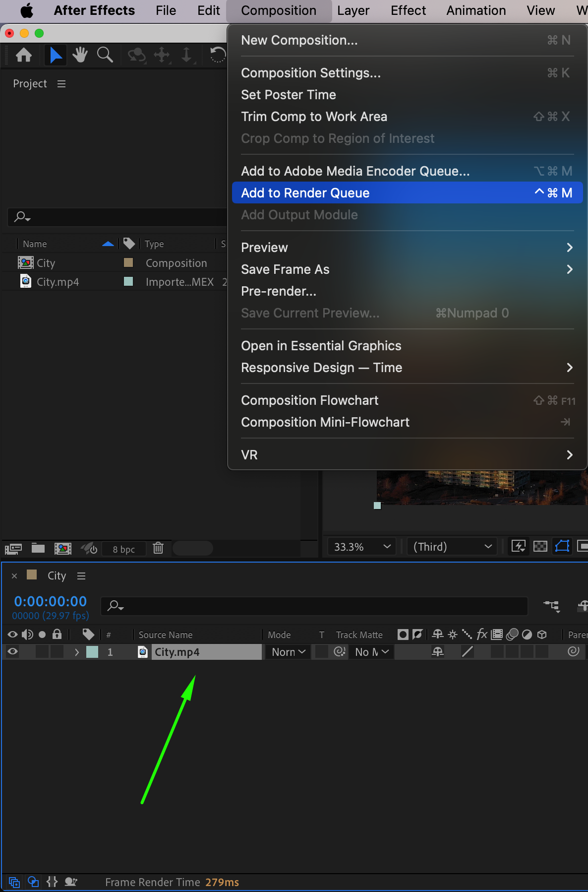Expand the City.mp4 layer properties
Screen dimensions: 588x892
coord(77,652)
